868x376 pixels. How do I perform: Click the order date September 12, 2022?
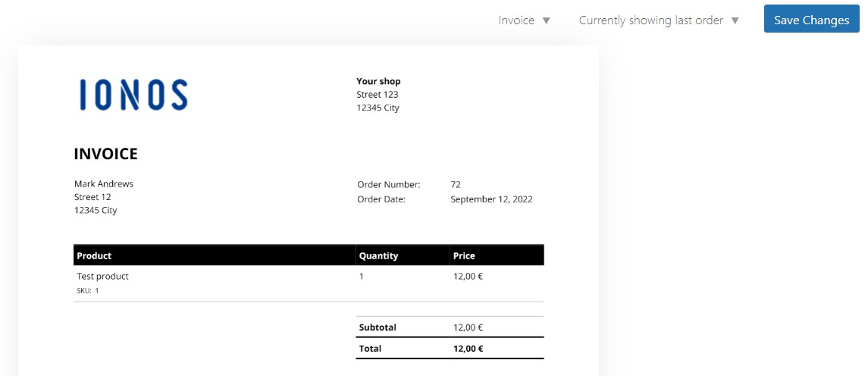pyautogui.click(x=491, y=199)
